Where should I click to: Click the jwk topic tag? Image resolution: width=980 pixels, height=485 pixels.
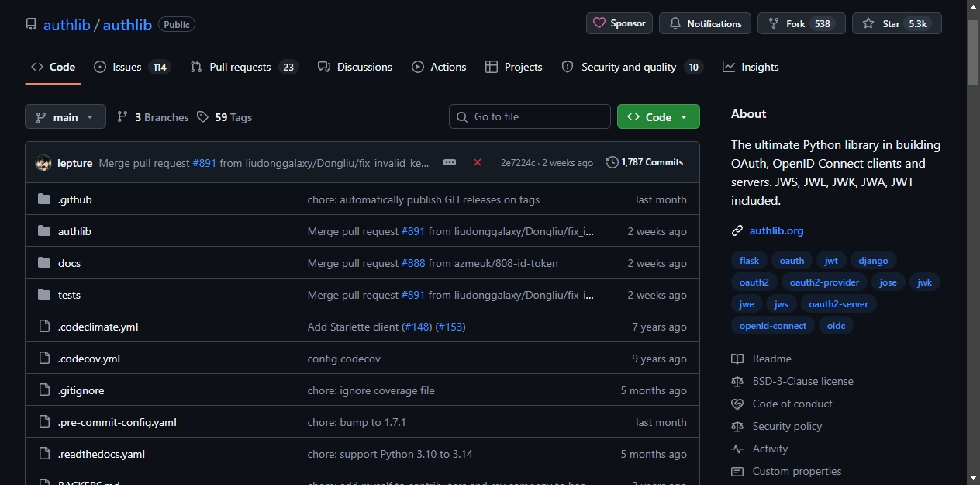click(x=925, y=282)
